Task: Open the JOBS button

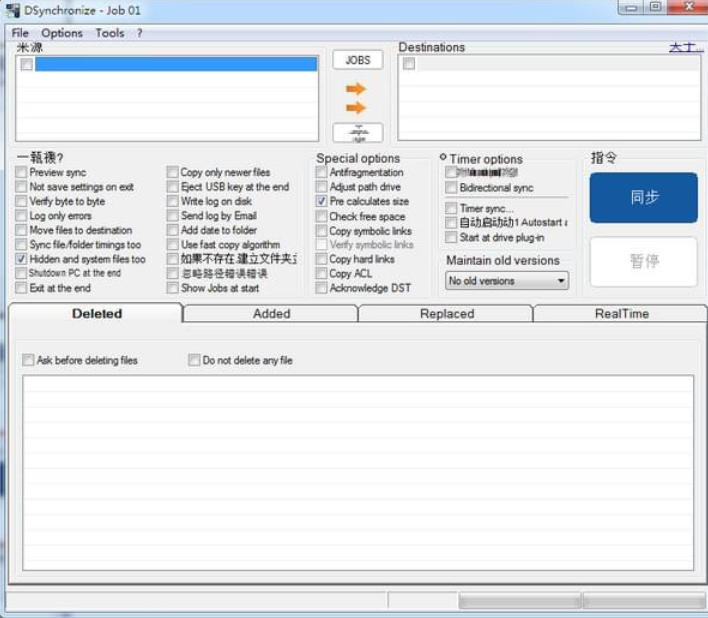Action: click(358, 60)
